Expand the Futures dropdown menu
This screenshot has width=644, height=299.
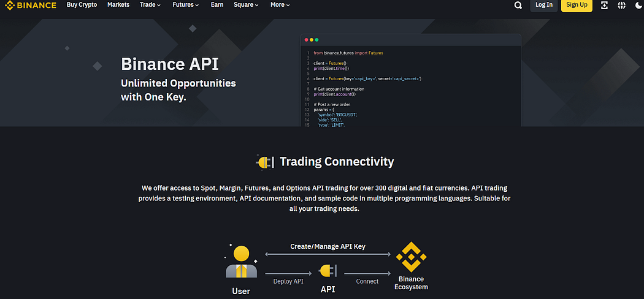click(186, 5)
